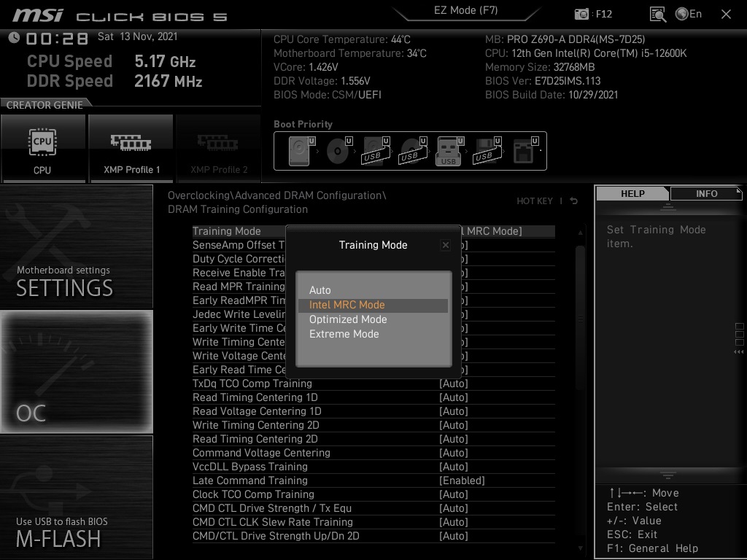
Task: Select Duty Cycle Correction row
Action: pyautogui.click(x=239, y=259)
